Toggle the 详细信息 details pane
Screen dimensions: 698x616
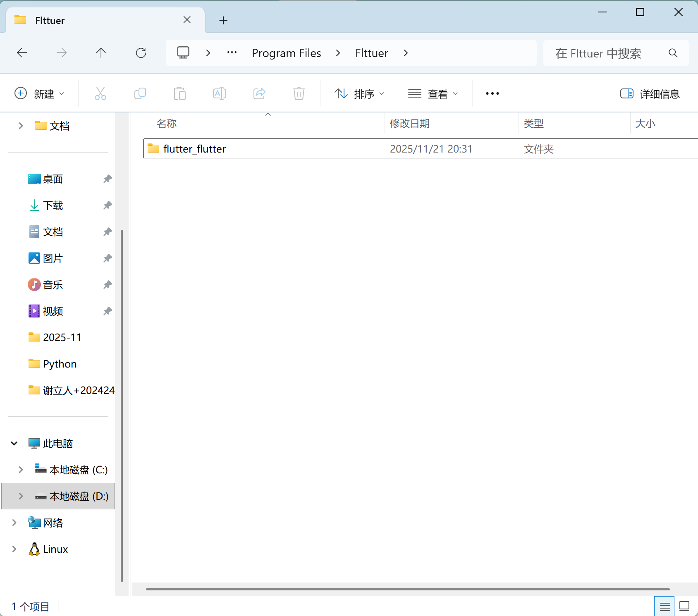[x=649, y=94]
